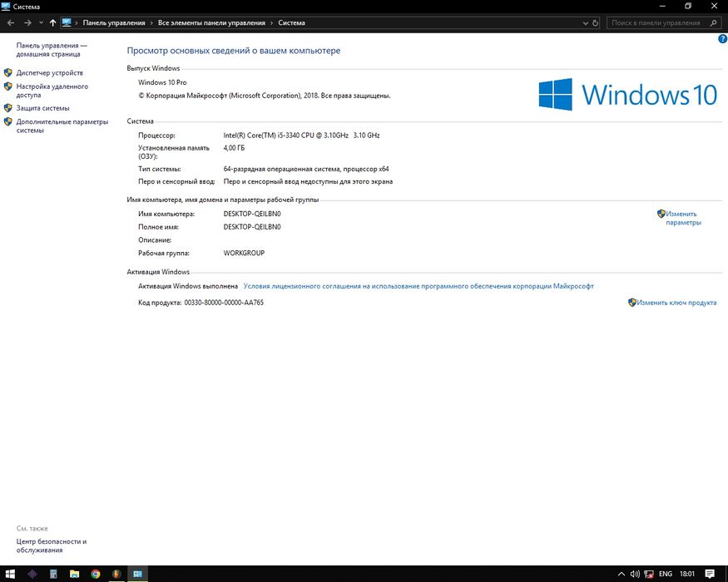The image size is (728, 582).
Task: Open 'Диспетчер устройств' link
Action: pyautogui.click(x=50, y=73)
